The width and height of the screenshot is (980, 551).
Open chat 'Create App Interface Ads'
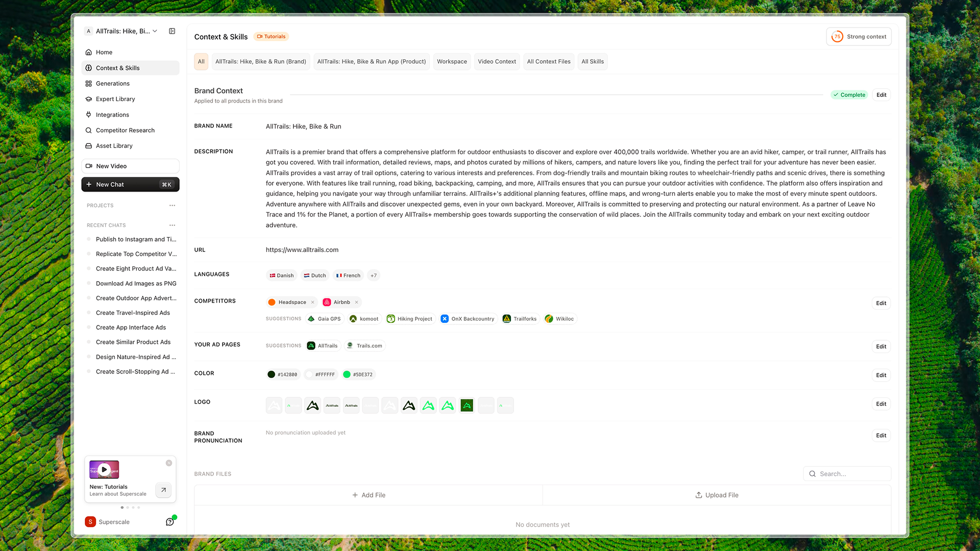tap(131, 328)
